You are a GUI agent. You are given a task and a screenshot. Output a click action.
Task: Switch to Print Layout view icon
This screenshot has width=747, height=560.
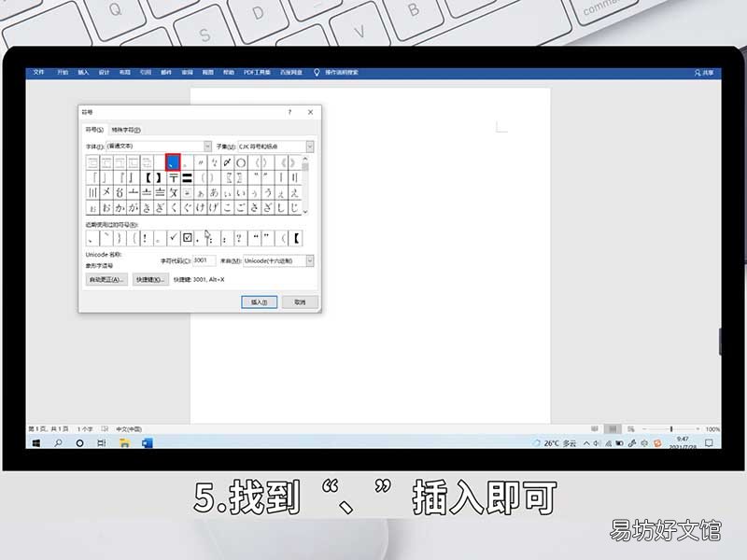613,429
